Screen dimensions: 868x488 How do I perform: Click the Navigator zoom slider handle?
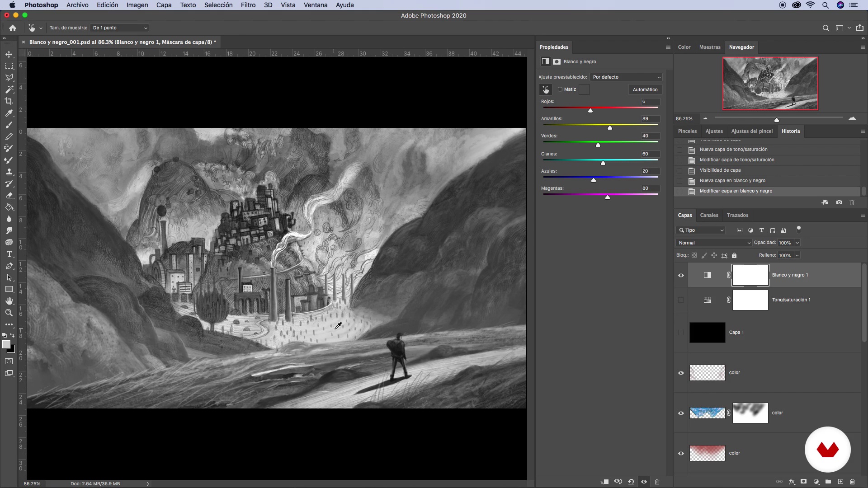click(777, 120)
